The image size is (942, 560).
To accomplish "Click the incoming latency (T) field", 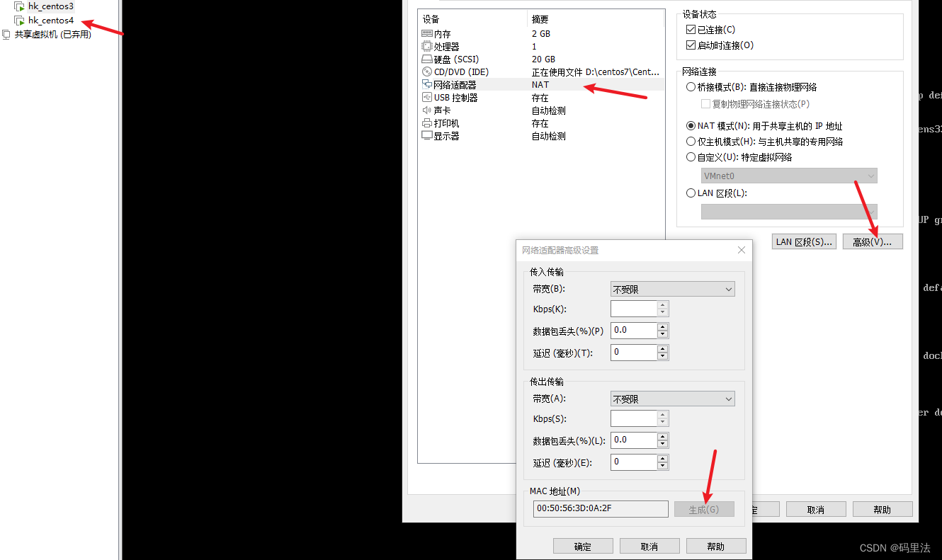I will [634, 353].
